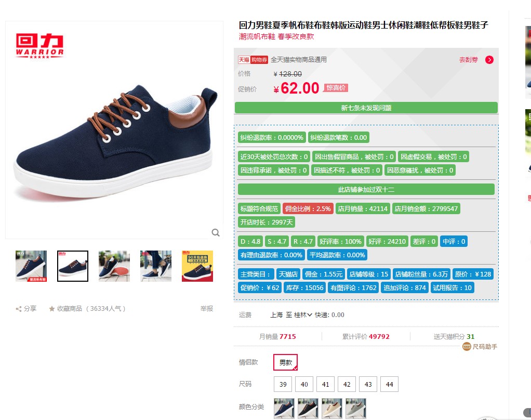This screenshot has width=531, height=420.
Task: Select shoe size 42
Action: (x=347, y=385)
